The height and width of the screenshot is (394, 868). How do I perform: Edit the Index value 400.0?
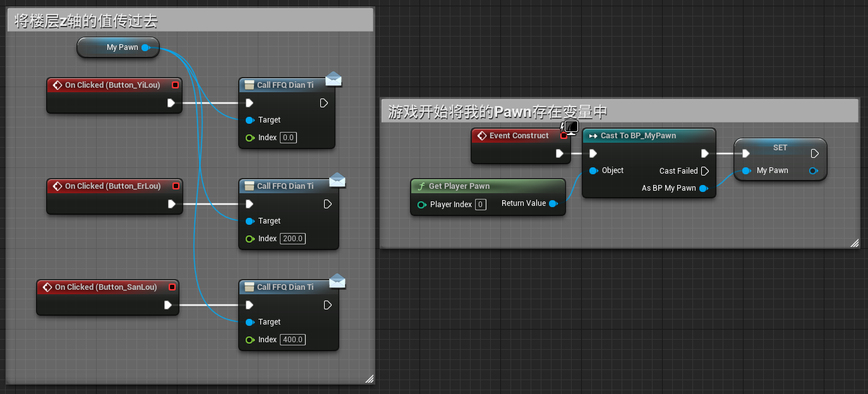[292, 340]
